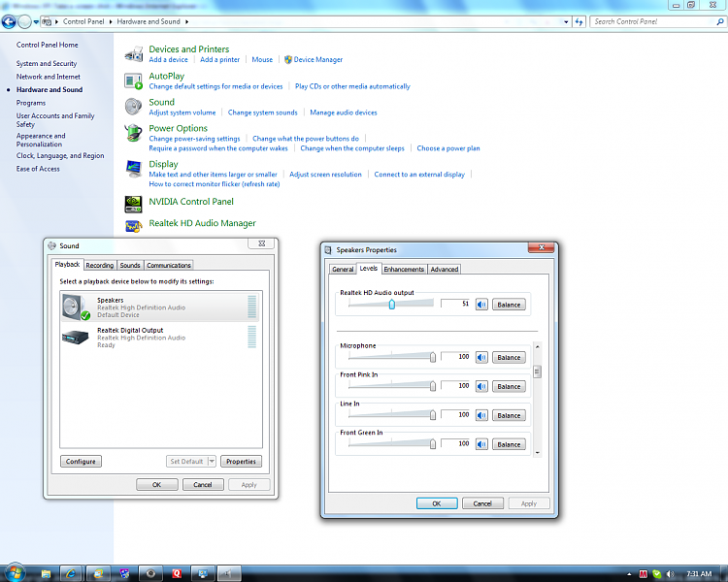Click the Sound speaker category icon
Viewport: 728px width, 582px height.
134,107
